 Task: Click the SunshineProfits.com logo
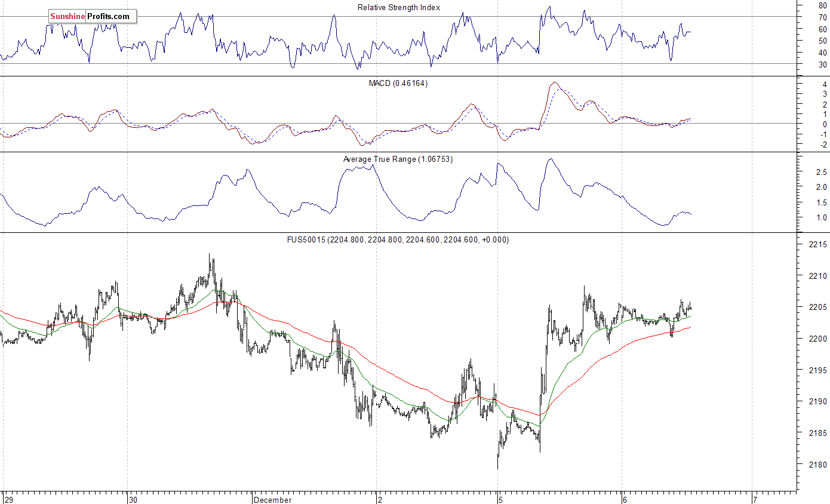tap(93, 17)
